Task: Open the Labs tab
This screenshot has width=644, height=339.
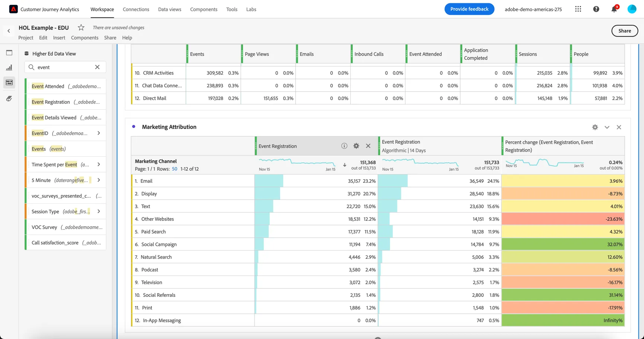Action: 251,9
